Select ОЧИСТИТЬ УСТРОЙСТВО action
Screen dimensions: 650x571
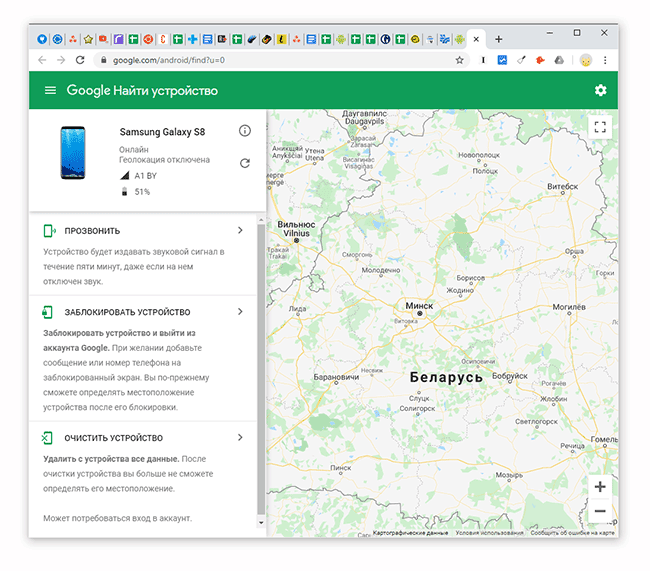[x=114, y=437]
